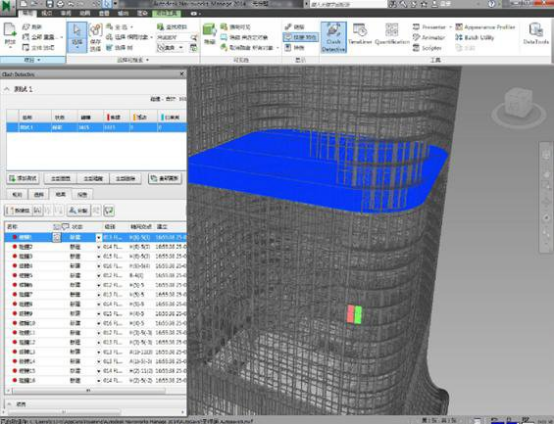Click the red-marked column header in tests table
Image resolution: width=554 pixels, height=425 pixels.
116,117
